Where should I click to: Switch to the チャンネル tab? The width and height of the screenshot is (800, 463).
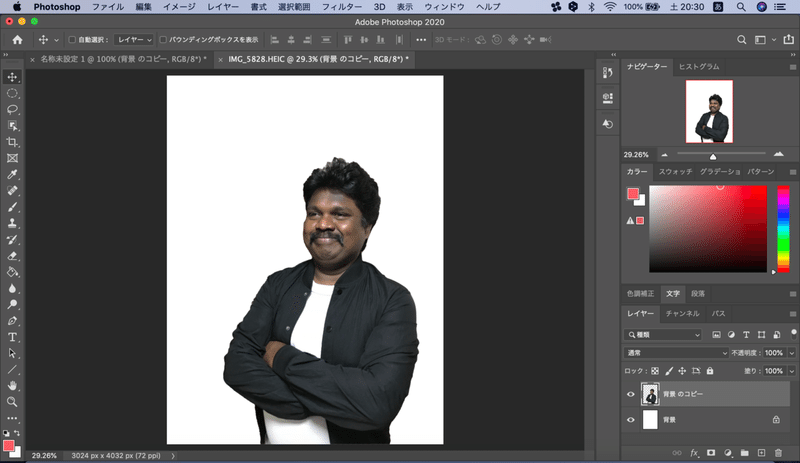point(682,314)
